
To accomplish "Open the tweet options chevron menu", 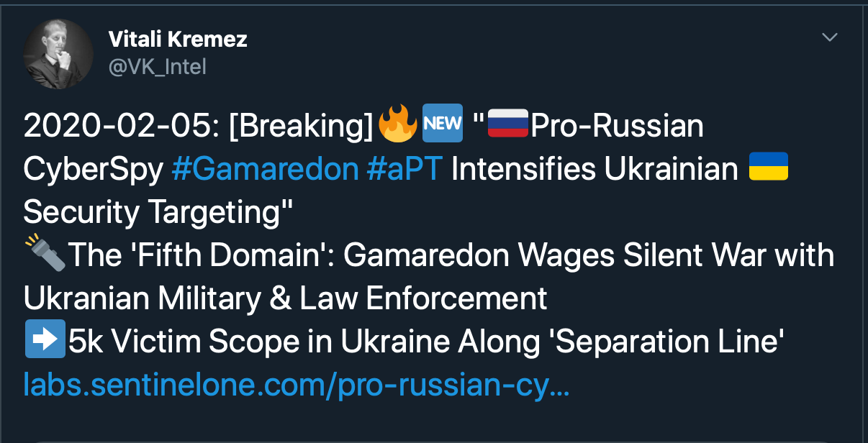I will (x=830, y=37).
